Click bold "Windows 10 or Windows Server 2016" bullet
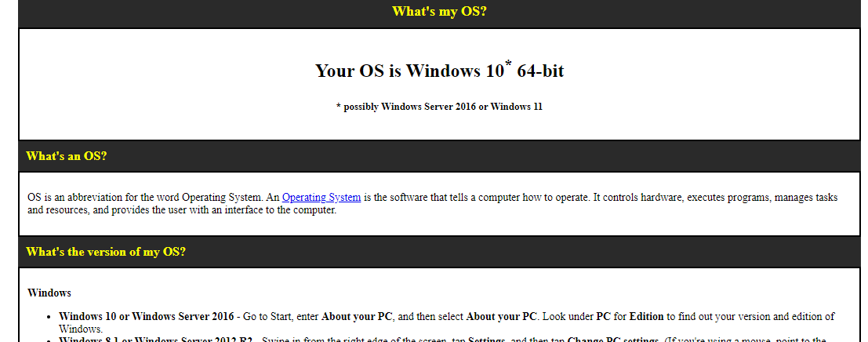This screenshot has width=868, height=342. point(147,316)
